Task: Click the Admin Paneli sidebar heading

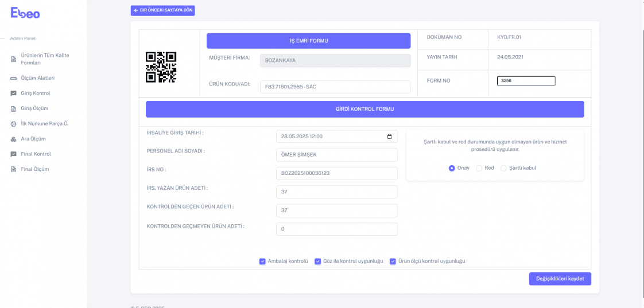Action: point(24,38)
